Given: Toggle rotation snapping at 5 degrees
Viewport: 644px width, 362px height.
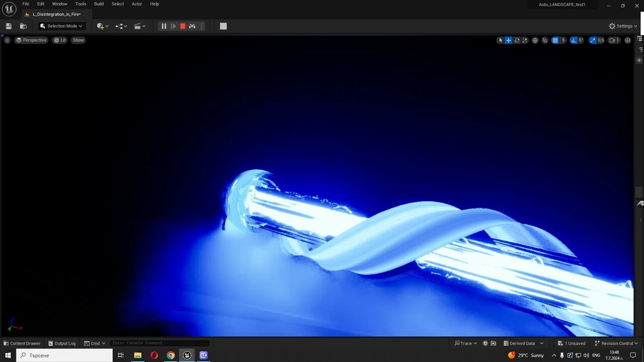Looking at the screenshot, I should (x=573, y=40).
